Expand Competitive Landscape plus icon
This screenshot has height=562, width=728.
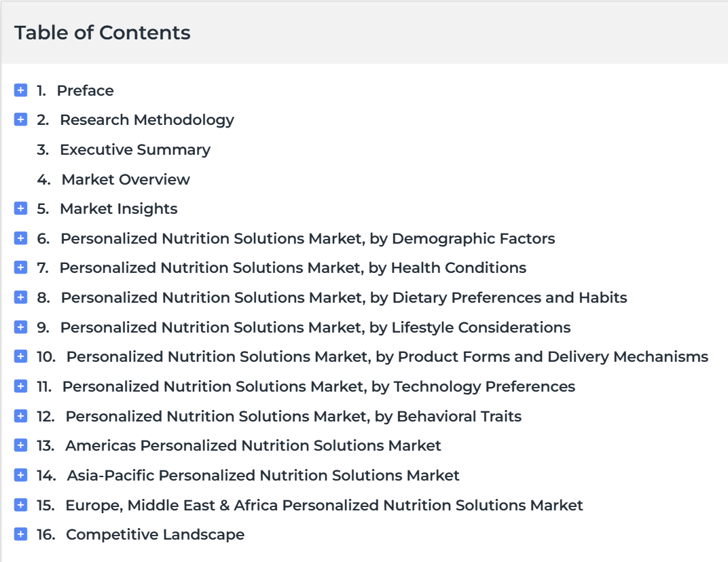pos(20,534)
